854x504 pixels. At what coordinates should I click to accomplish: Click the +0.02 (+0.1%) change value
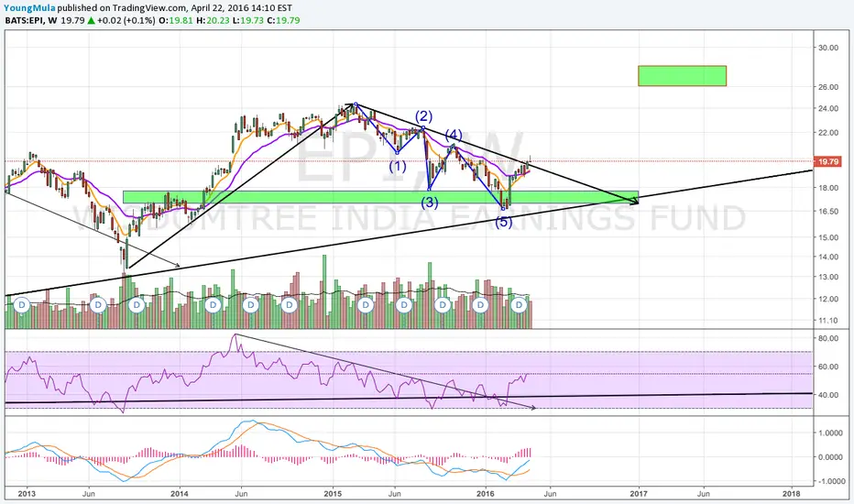point(126,20)
